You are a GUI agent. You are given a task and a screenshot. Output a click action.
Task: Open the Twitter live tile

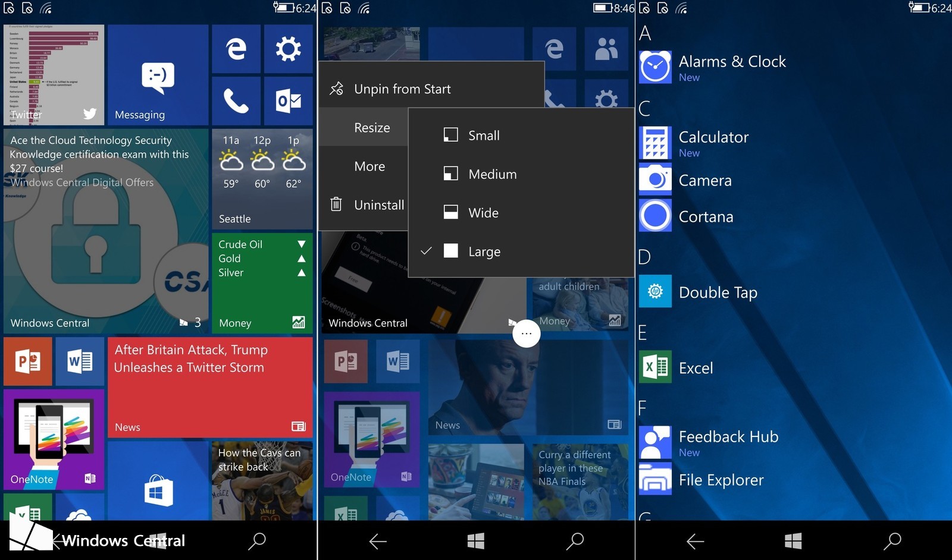54,74
